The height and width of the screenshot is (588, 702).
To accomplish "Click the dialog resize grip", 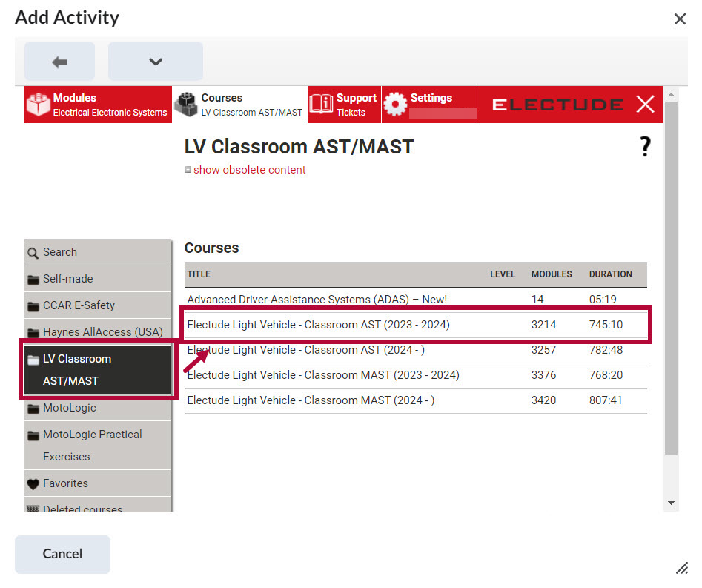I will 682,568.
